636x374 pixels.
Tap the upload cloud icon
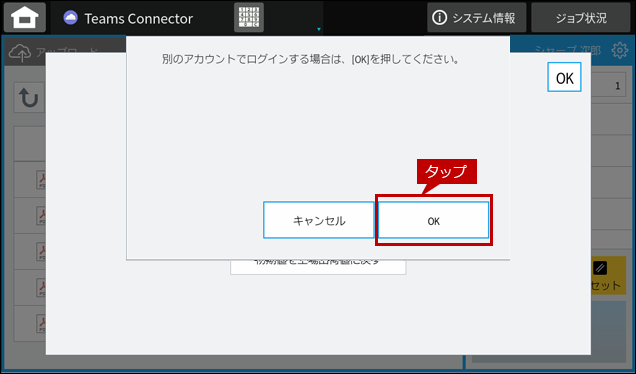click(x=19, y=53)
